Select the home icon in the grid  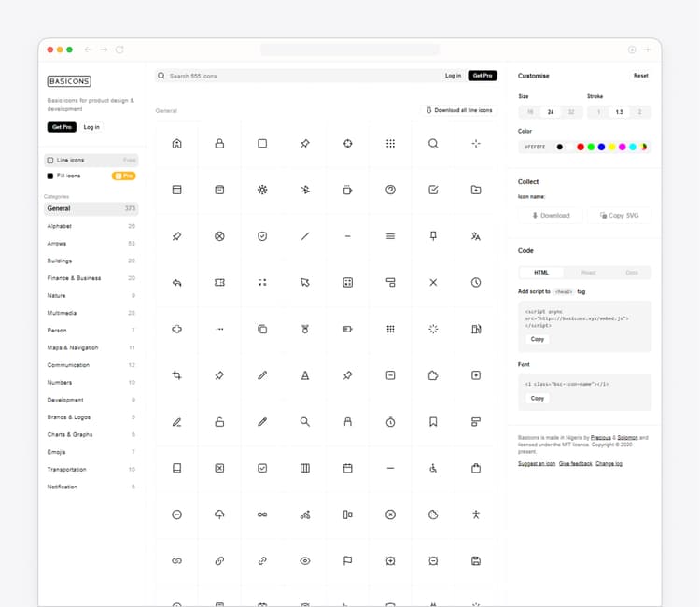tap(176, 143)
